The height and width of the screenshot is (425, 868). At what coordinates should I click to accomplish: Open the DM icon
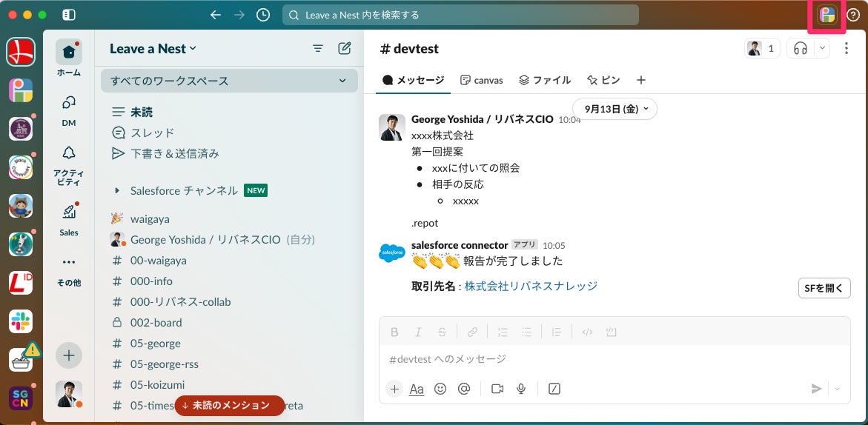click(69, 103)
